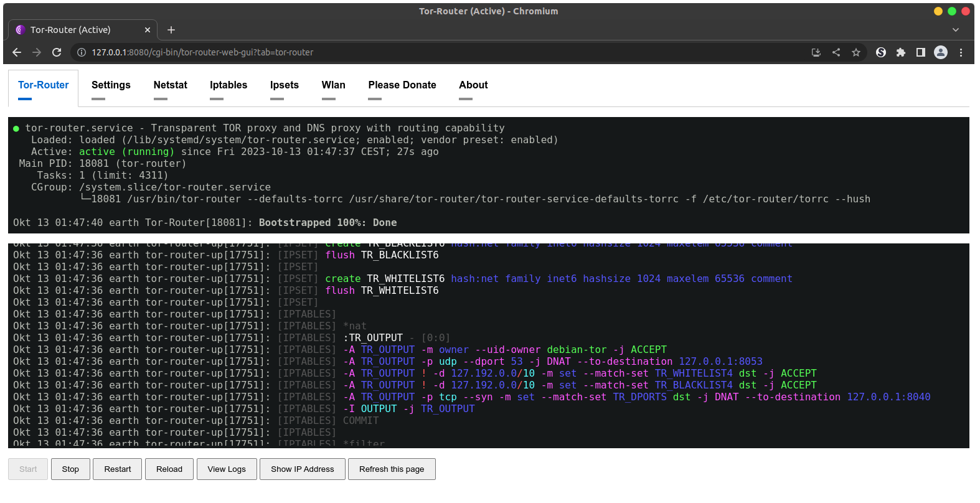Open View Logs
980x503 pixels.
click(x=227, y=469)
